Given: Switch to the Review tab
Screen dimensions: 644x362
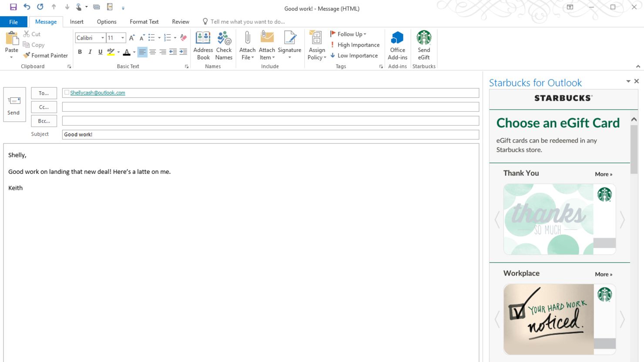Looking at the screenshot, I should (181, 22).
